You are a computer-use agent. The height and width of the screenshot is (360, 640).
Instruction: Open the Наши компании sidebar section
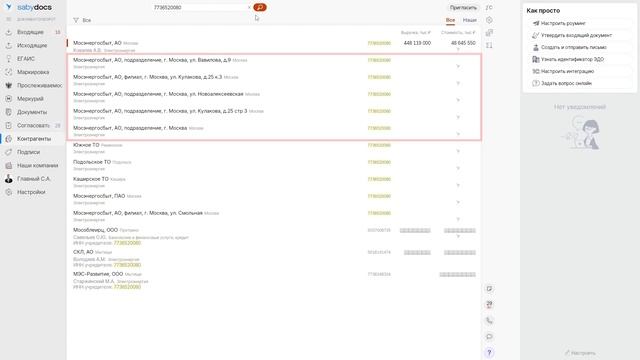(38, 166)
